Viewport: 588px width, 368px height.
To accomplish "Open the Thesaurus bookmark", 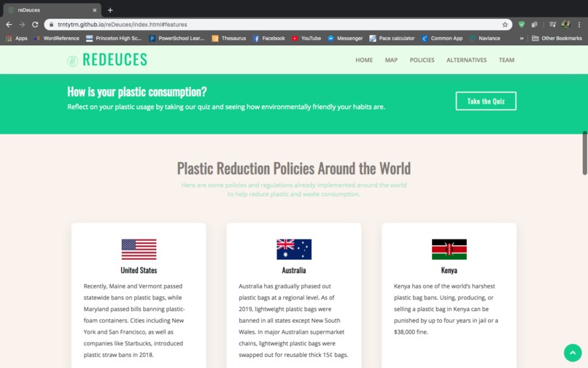I will tap(229, 38).
